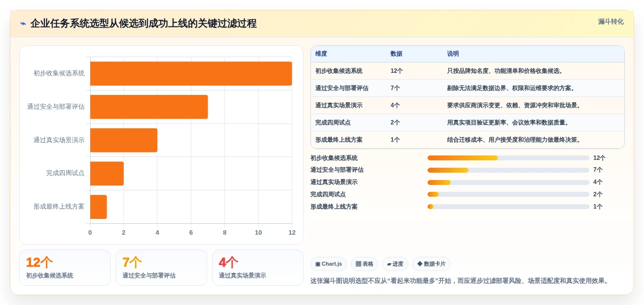The height and width of the screenshot is (305, 644).
Task: Select the 完成四周试点 table cell
Action: (333, 122)
